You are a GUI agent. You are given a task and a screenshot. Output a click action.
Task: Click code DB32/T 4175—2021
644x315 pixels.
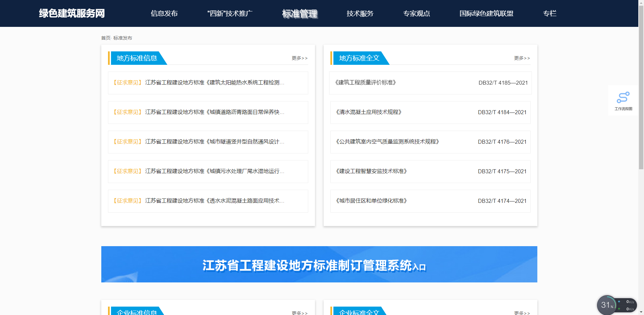(x=502, y=171)
